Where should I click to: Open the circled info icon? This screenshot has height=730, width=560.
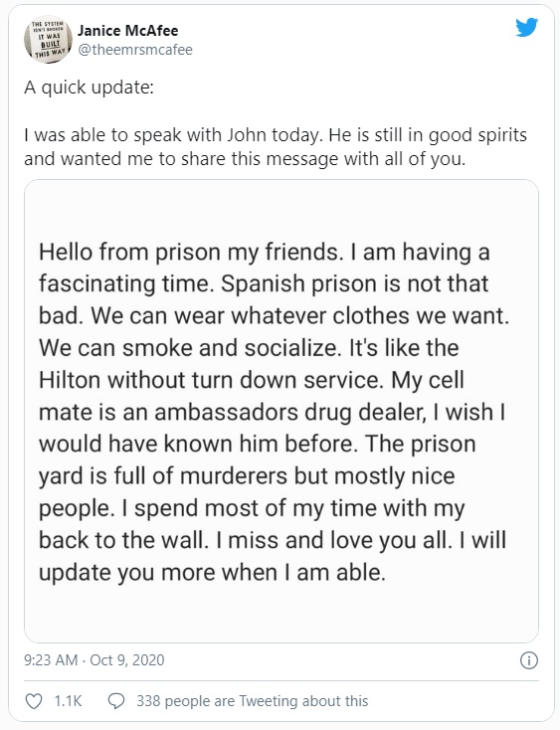click(x=529, y=660)
